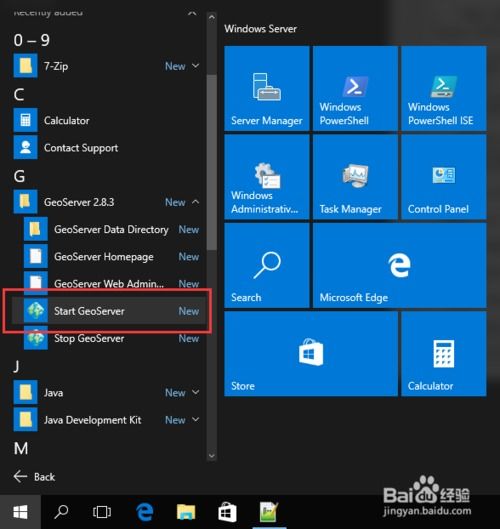The width and height of the screenshot is (500, 529).
Task: Click the letter J section header
Action: [x=16, y=367]
